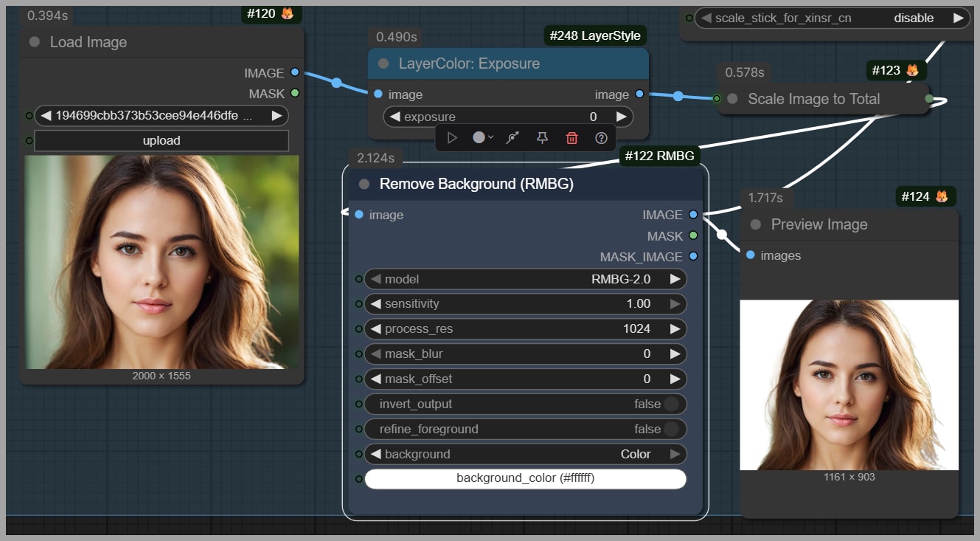The image size is (980, 541).
Task: Click the upload button in Load Image
Action: click(x=161, y=140)
